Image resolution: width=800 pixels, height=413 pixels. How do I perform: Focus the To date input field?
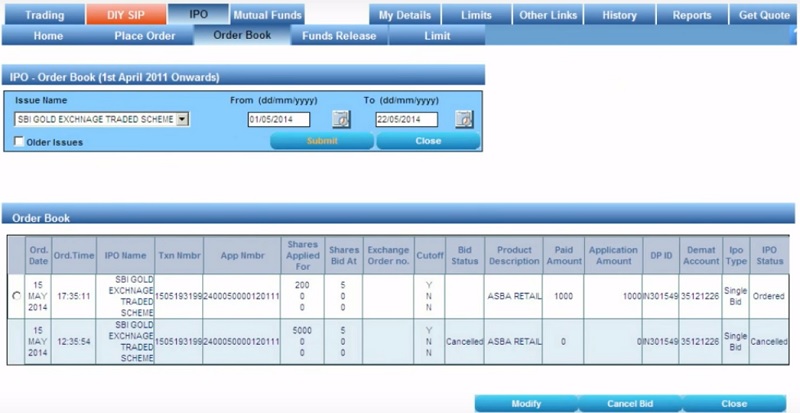tap(407, 119)
